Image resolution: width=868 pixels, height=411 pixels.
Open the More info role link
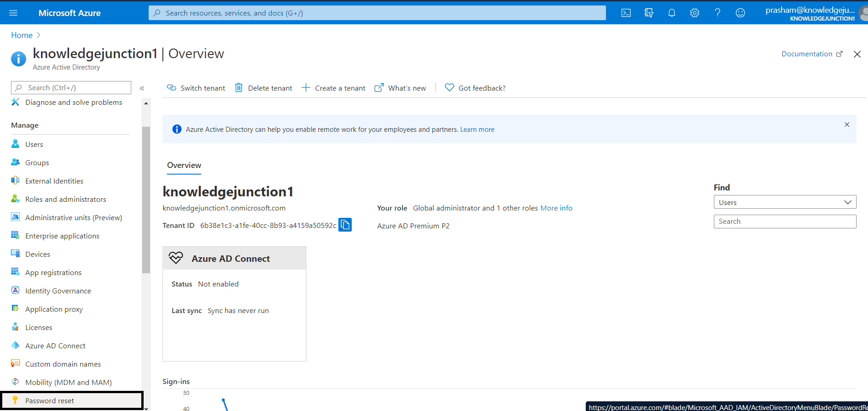point(556,208)
